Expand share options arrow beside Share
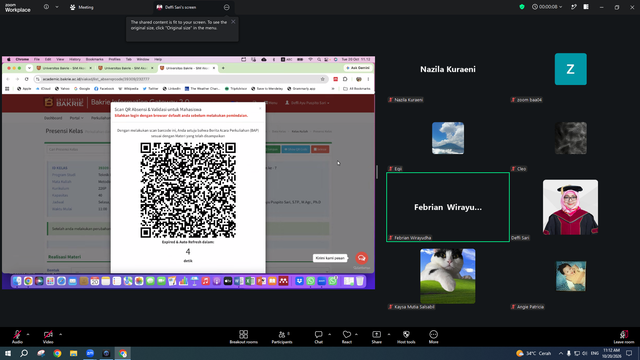640x360 pixels. pos(389,334)
